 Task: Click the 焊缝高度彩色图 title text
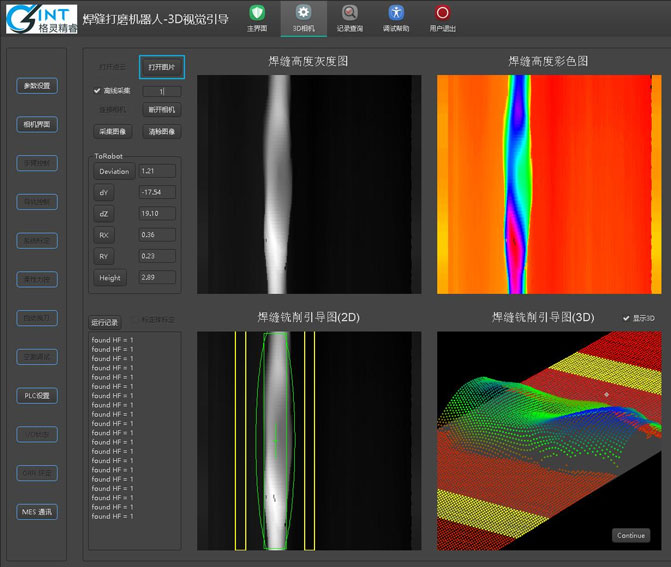[548, 61]
